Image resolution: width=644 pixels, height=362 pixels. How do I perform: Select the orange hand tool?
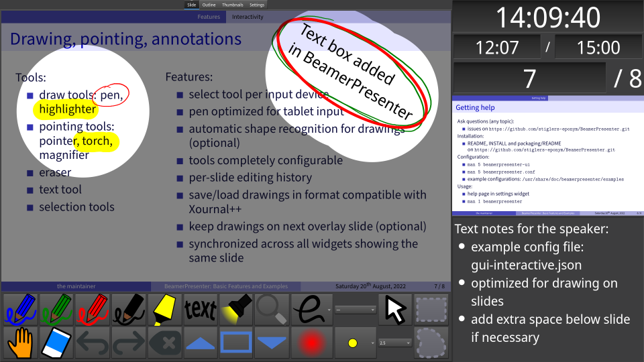pos(21,343)
